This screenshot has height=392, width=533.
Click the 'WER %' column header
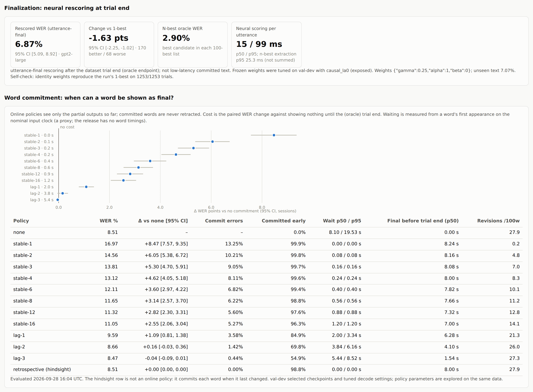click(x=109, y=221)
